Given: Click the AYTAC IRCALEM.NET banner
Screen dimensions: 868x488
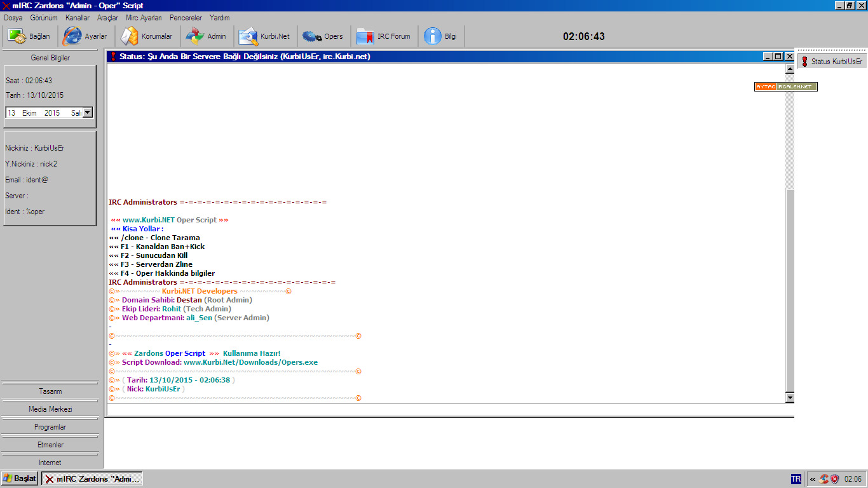Looking at the screenshot, I should point(785,86).
